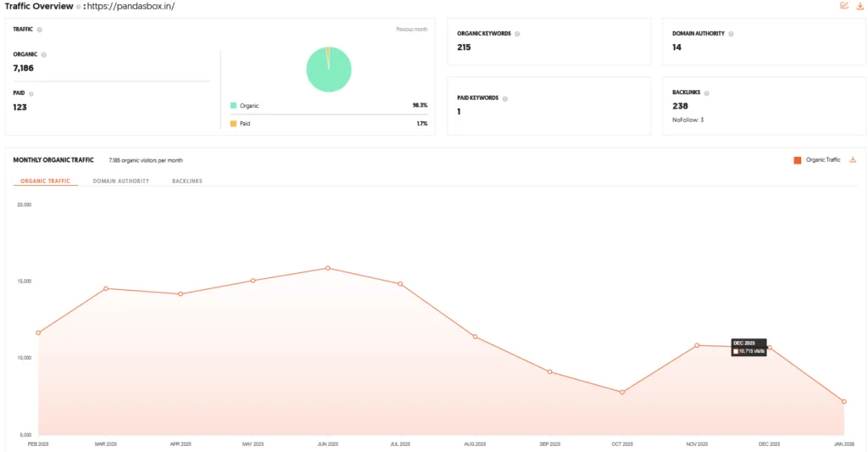Click the domain authority value 14

click(x=677, y=47)
